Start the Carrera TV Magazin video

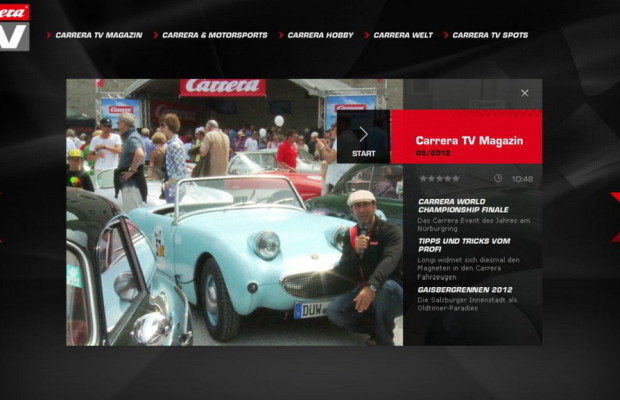[363, 137]
